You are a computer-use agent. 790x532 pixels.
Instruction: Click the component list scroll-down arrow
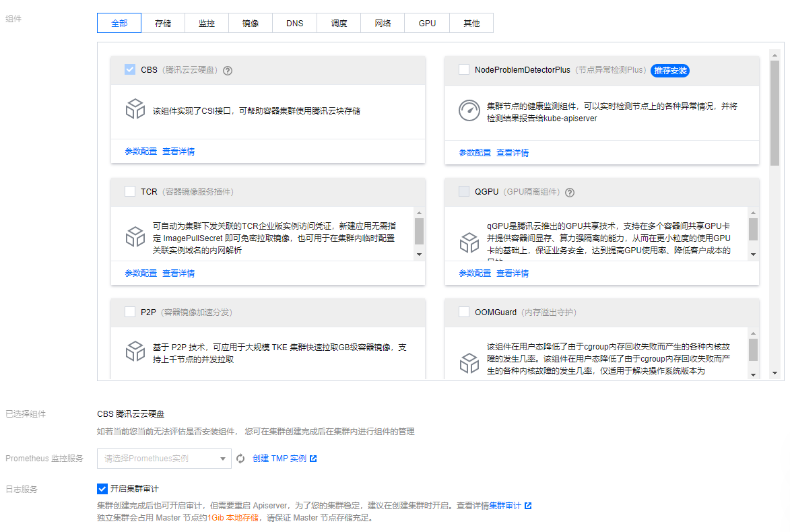(x=775, y=373)
